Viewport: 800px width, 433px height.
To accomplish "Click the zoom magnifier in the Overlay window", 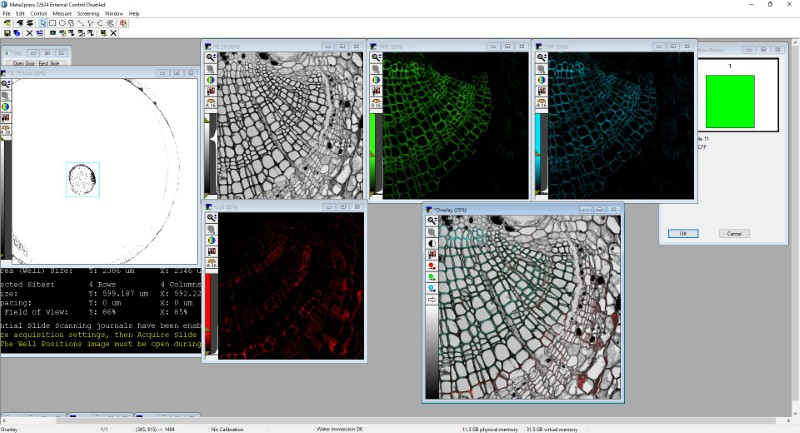I will 432,220.
